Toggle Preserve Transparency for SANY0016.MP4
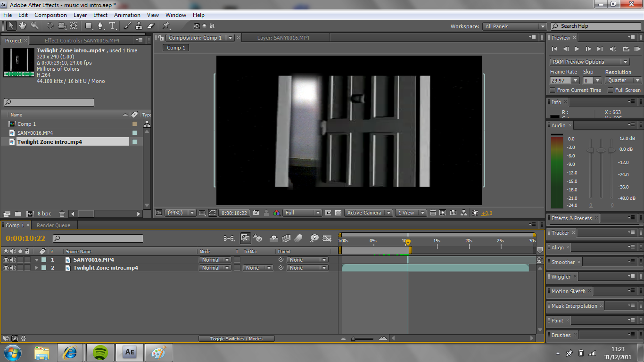The height and width of the screenshot is (362, 644). pyautogui.click(x=237, y=260)
